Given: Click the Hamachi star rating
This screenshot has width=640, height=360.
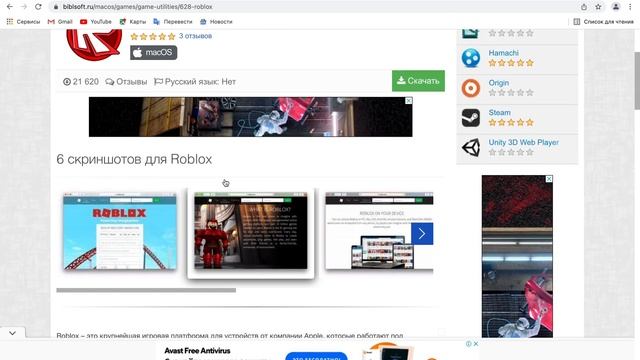Looking at the screenshot, I should tap(511, 63).
